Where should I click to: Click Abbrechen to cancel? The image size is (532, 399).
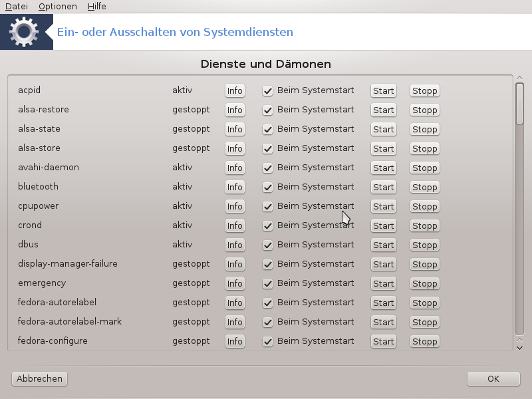(x=39, y=378)
